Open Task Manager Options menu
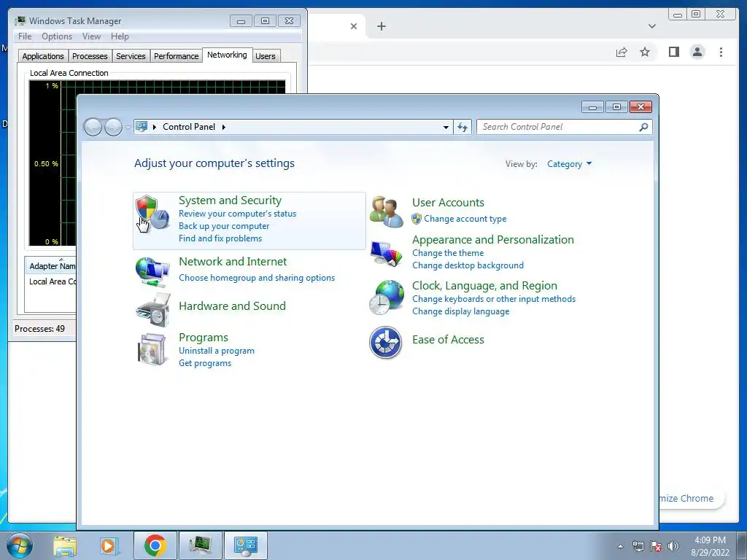The height and width of the screenshot is (560, 747). (x=57, y=36)
